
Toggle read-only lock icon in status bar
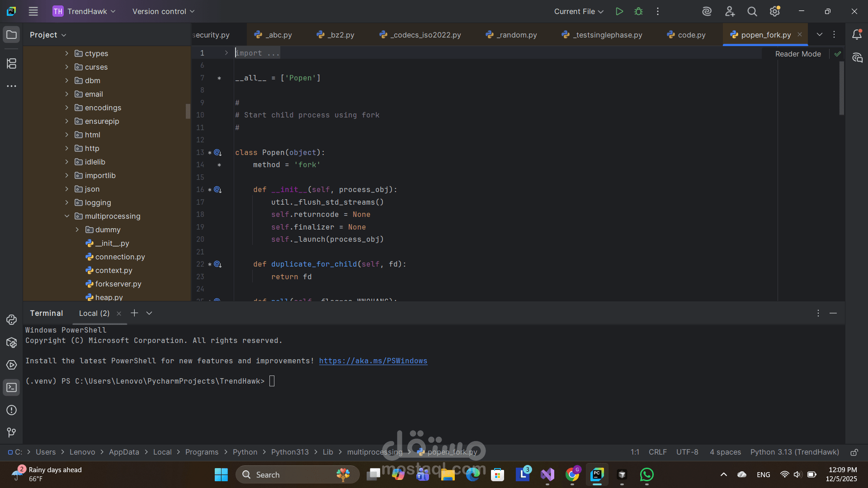tap(854, 452)
